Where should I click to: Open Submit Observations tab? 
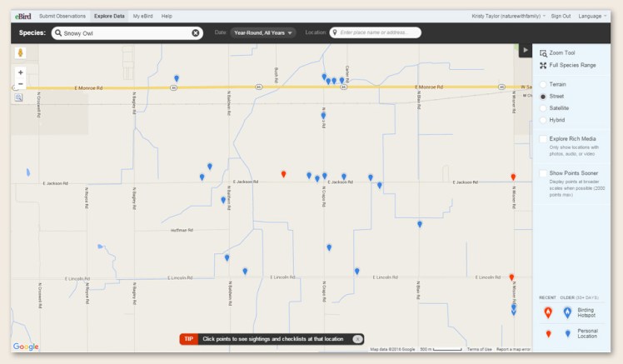[x=62, y=17]
